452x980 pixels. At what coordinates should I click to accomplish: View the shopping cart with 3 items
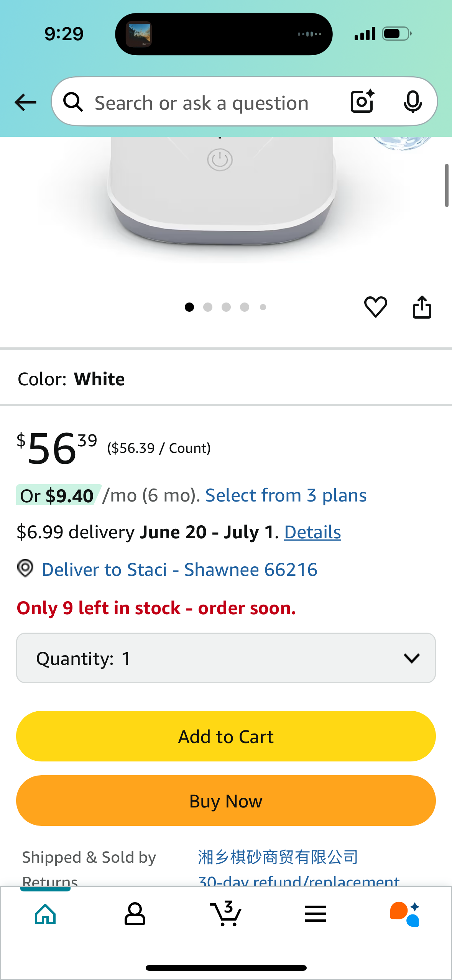pyautogui.click(x=226, y=914)
